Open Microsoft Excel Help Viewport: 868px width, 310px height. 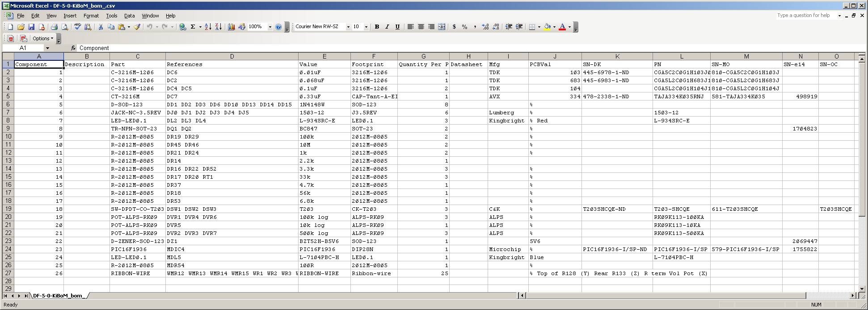(278, 27)
